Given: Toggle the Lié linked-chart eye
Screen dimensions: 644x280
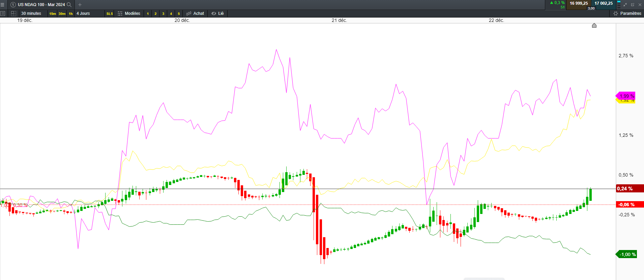Looking at the screenshot, I should click(214, 13).
